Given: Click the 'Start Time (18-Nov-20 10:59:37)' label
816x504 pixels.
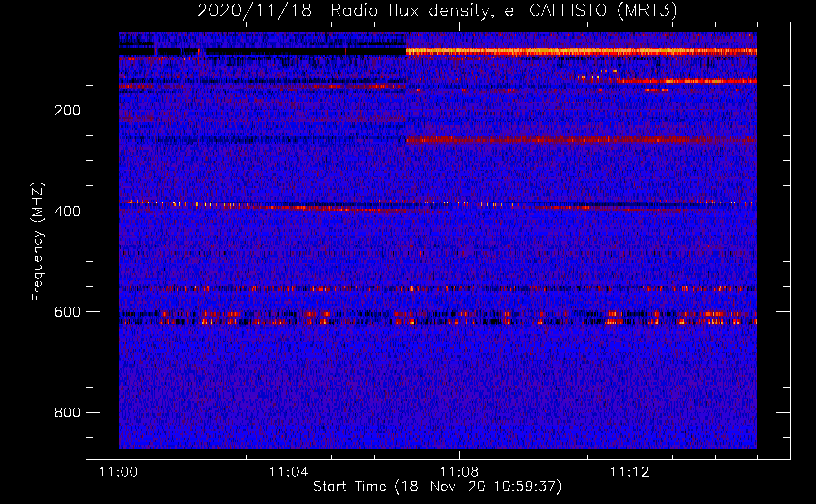Looking at the screenshot, I should 437,487.
